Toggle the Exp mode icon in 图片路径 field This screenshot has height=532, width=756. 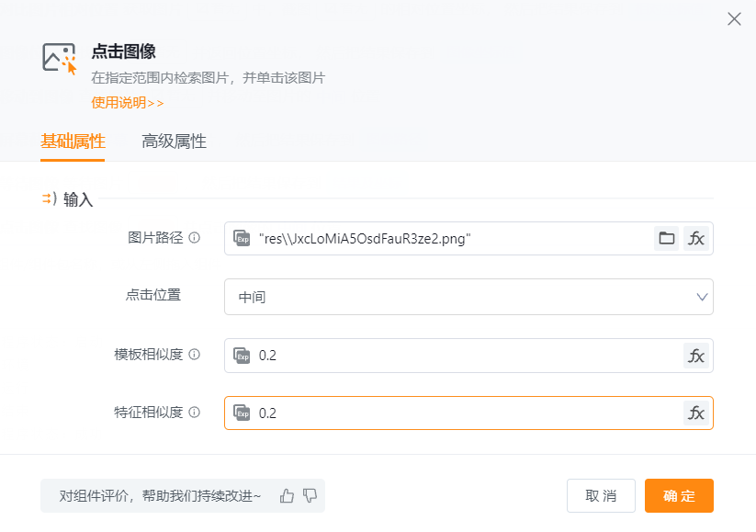coord(243,239)
